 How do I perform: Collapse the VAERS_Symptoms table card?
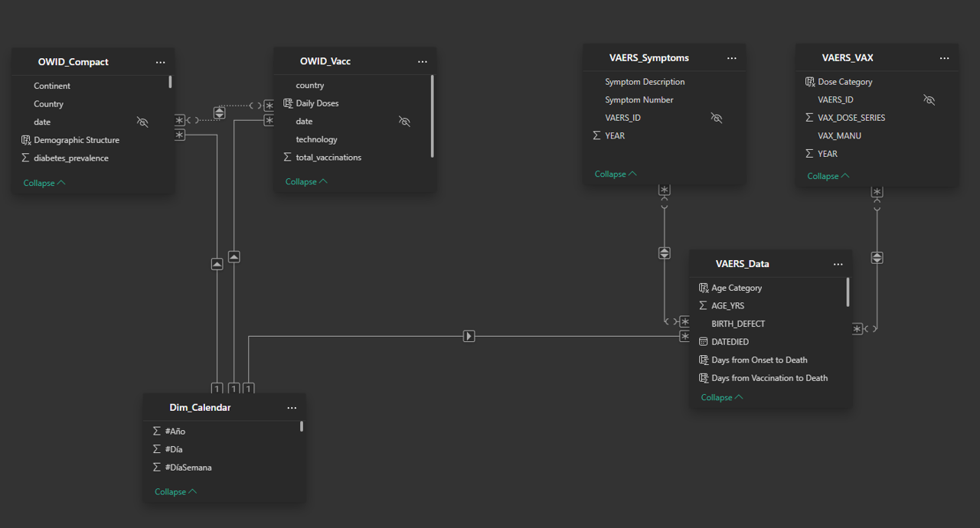(x=616, y=174)
